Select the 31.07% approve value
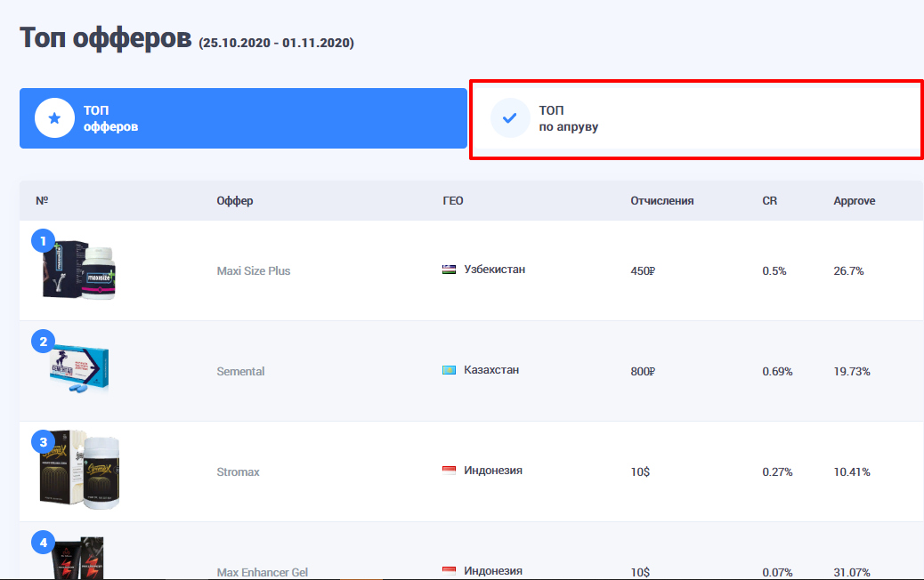 pos(852,572)
